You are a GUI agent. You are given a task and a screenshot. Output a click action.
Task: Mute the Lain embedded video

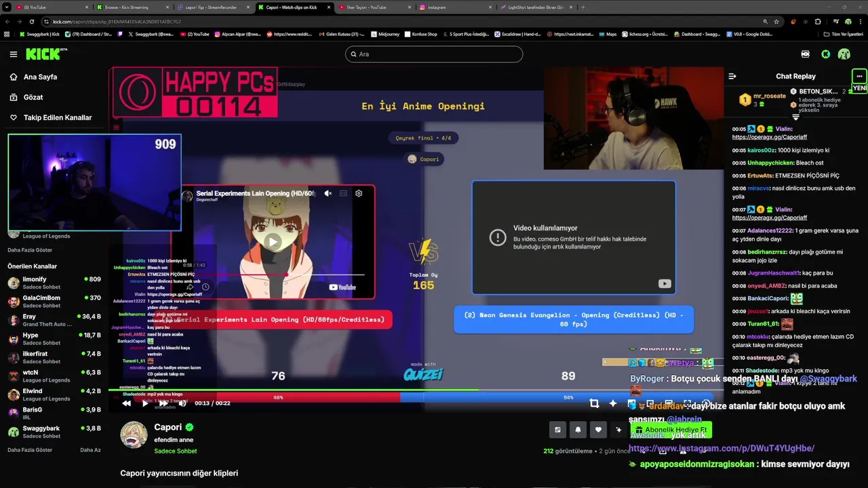pos(328,193)
